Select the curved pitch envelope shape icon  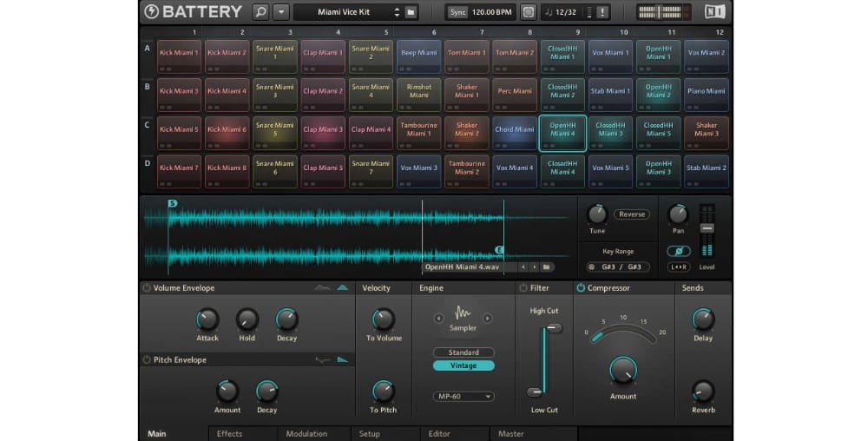point(322,360)
